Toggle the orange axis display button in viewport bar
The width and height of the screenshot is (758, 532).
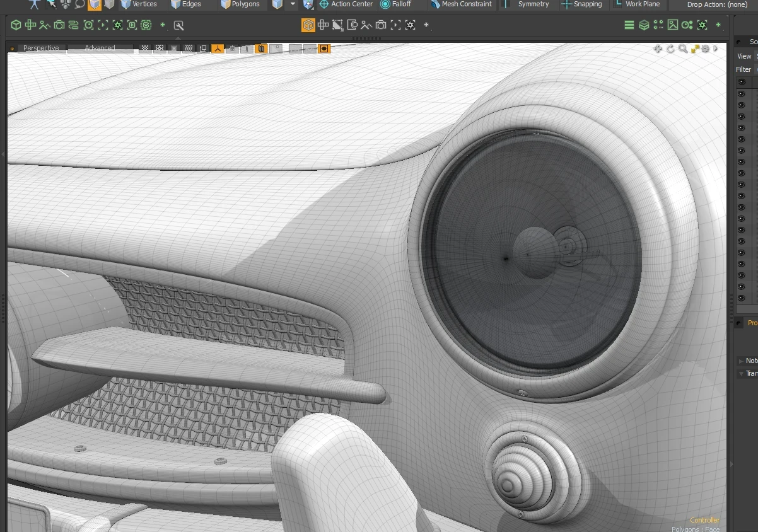[x=218, y=49]
